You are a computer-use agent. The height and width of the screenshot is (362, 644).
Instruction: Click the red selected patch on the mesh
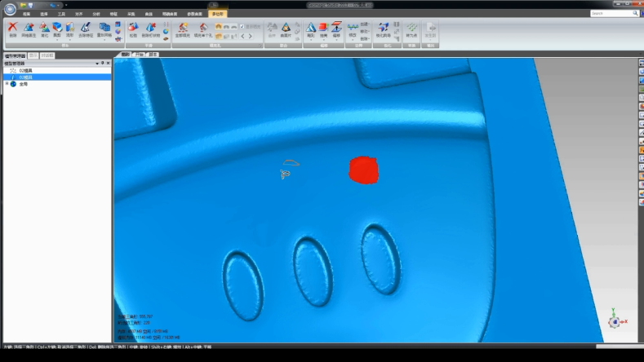pyautogui.click(x=363, y=170)
